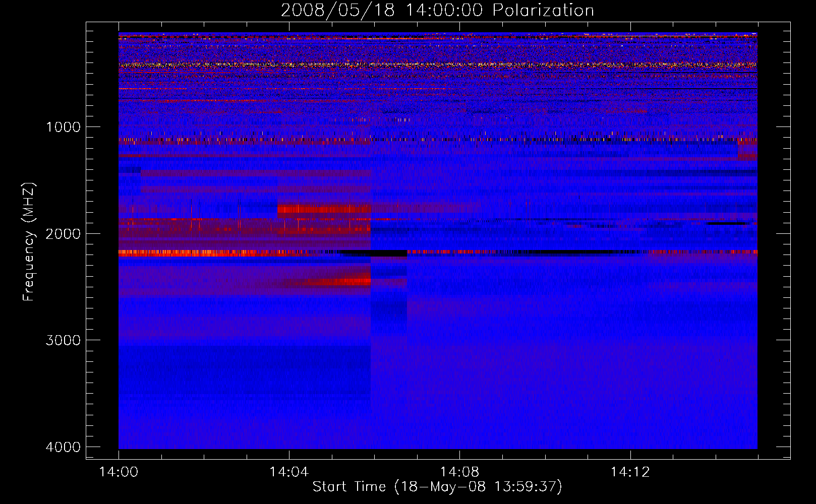Click the 14:12 time tick label
The image size is (816, 504).
pos(630,472)
